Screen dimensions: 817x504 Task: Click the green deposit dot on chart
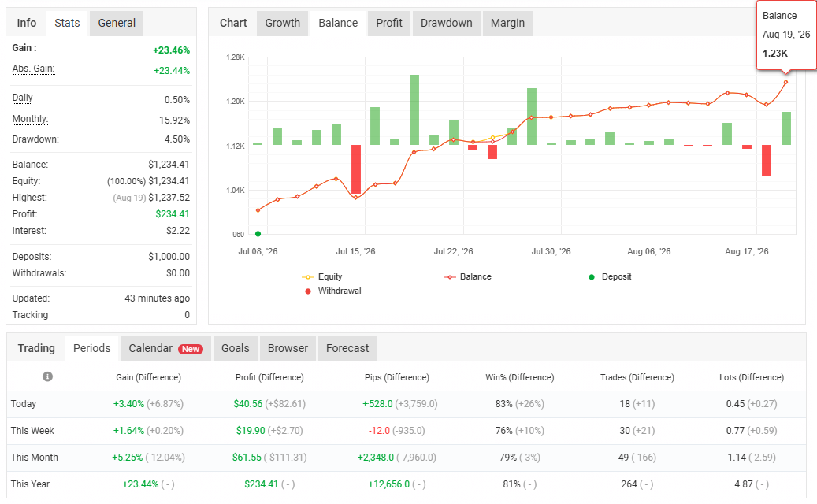point(258,235)
